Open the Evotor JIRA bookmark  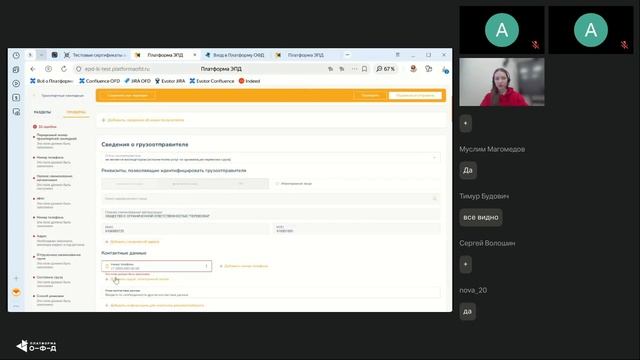pos(170,81)
